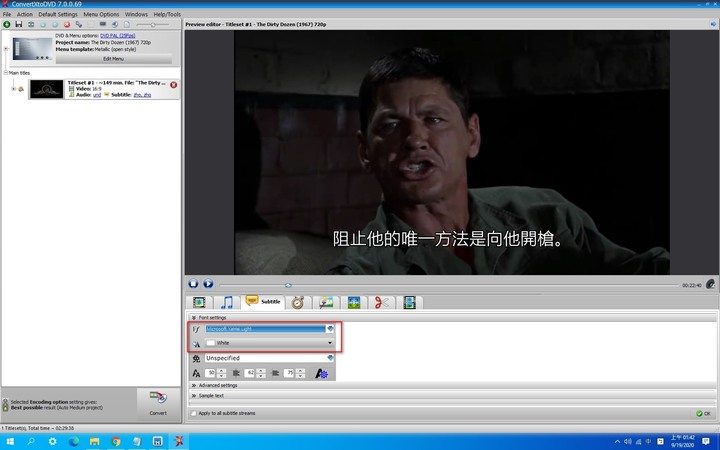Click the dark screen icon in the toolbar
720x450 pixels.
tap(103, 24)
